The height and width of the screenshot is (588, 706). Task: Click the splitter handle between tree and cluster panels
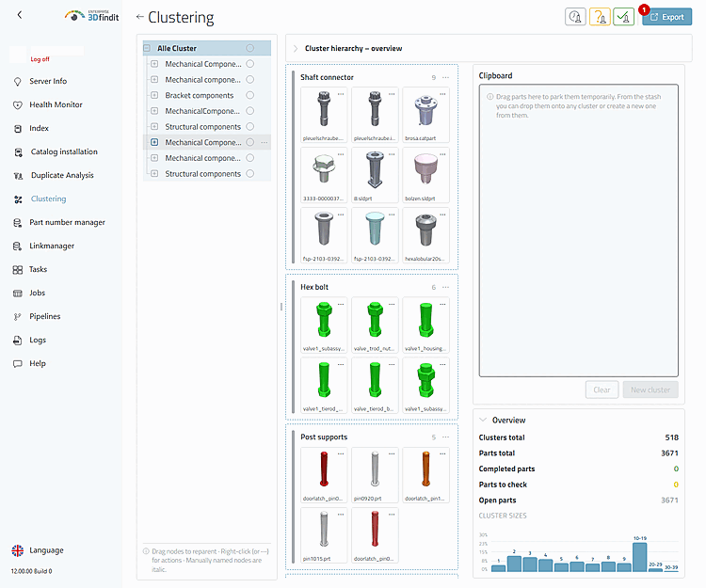pyautogui.click(x=281, y=307)
